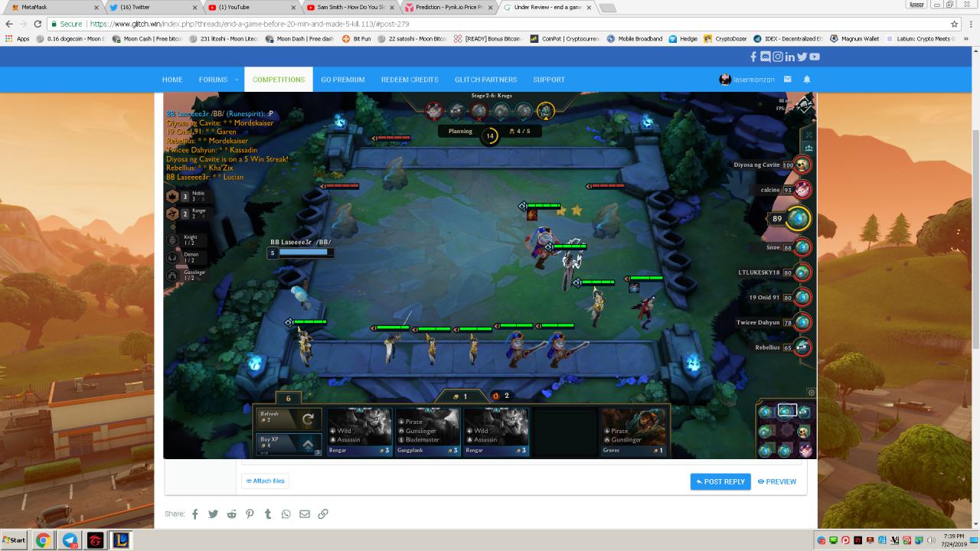Screen dimensions: 980x551
Task: Open the Instagram icon in the header
Action: tap(778, 57)
